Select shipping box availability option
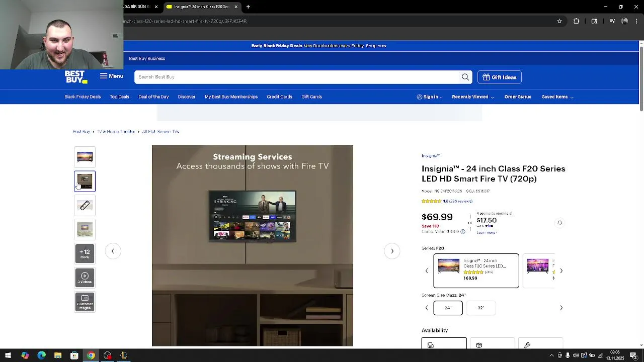644x362 pixels. tap(492, 343)
